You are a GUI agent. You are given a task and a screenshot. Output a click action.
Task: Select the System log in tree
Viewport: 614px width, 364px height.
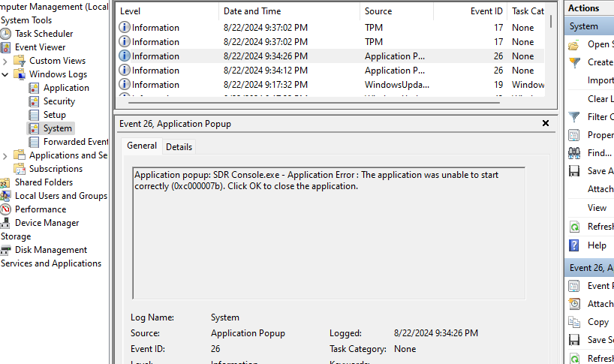tap(57, 128)
